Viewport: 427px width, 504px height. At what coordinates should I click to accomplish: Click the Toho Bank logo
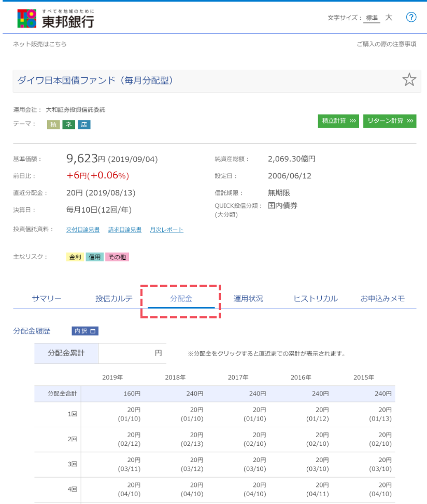pos(55,19)
